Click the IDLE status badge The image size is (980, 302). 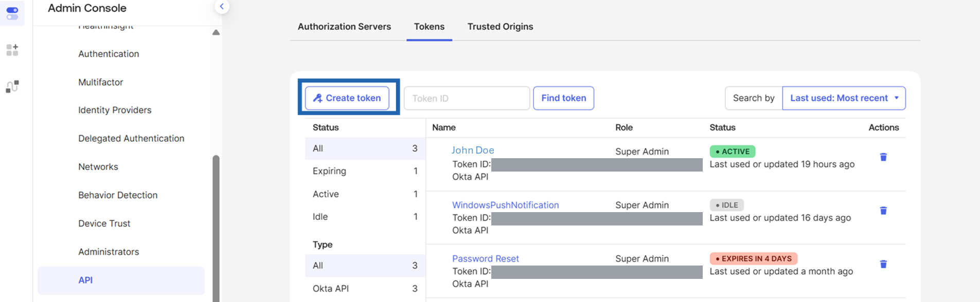coord(726,205)
